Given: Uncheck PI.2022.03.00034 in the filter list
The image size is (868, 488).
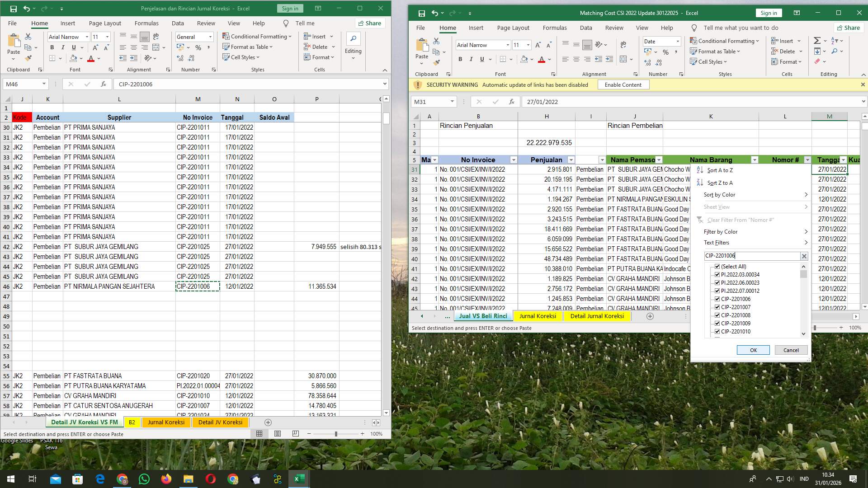Looking at the screenshot, I should (x=718, y=274).
